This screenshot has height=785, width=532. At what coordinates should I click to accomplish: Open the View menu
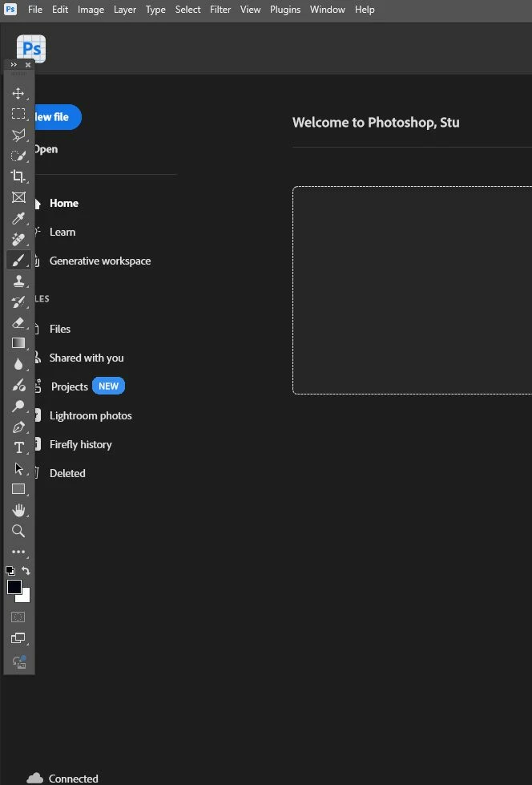pos(250,10)
